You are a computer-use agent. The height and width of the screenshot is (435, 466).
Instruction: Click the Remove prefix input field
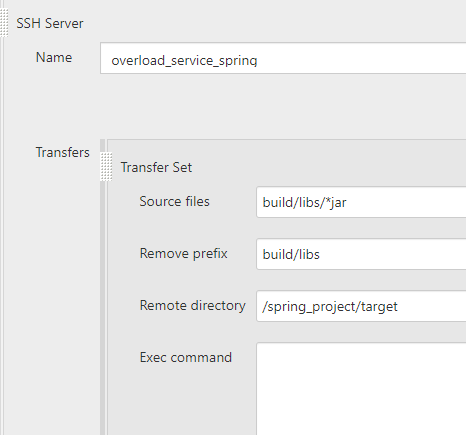(x=361, y=254)
